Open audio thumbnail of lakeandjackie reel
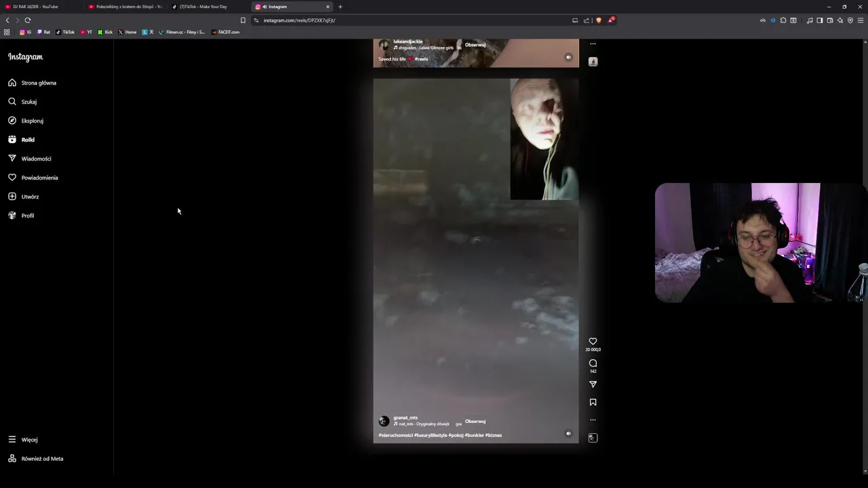 point(593,62)
